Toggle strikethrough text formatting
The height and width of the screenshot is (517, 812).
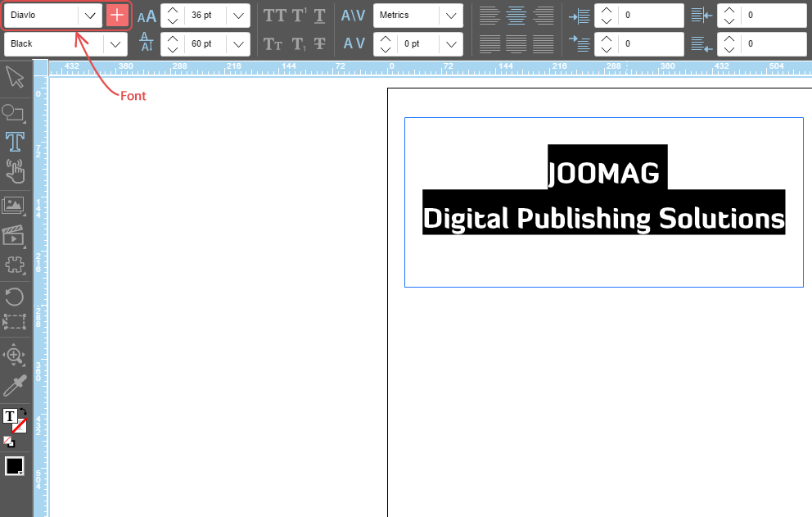pos(319,44)
